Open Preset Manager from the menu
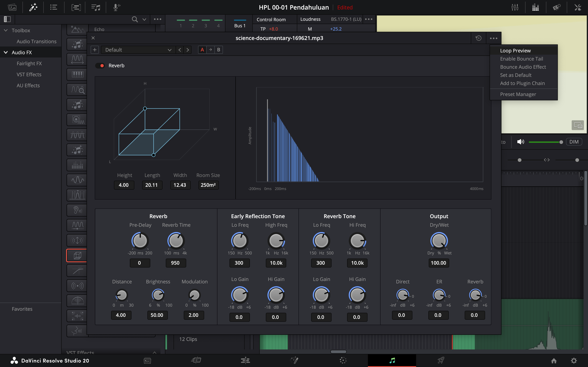The image size is (588, 367). [x=518, y=94]
